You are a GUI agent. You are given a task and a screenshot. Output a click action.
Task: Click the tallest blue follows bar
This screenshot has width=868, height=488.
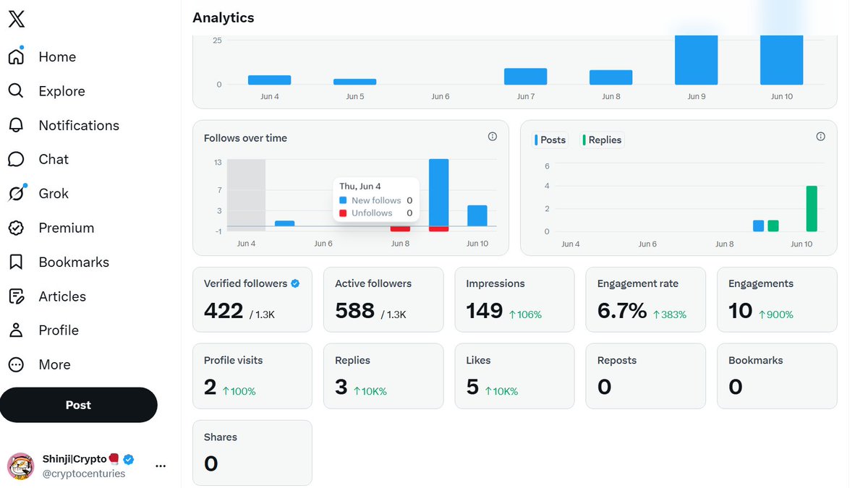(438, 192)
